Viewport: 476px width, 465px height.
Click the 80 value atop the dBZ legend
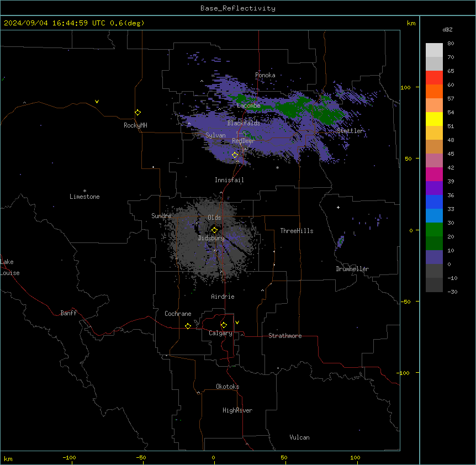coord(451,44)
